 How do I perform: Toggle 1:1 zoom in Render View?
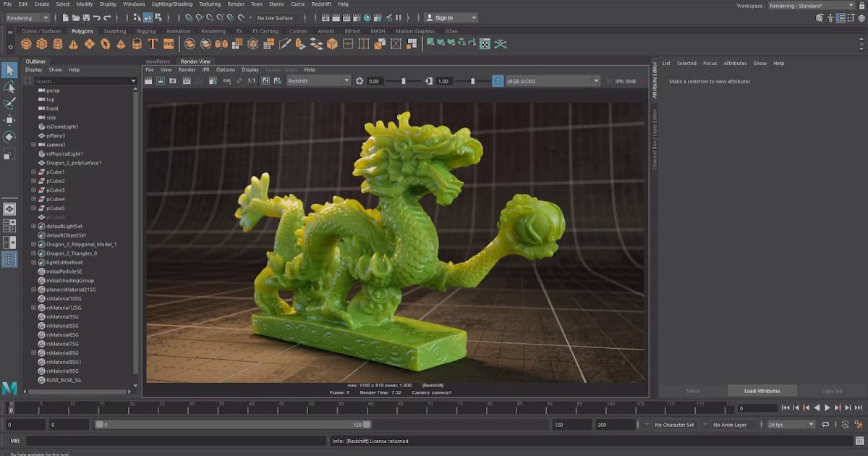click(x=250, y=81)
